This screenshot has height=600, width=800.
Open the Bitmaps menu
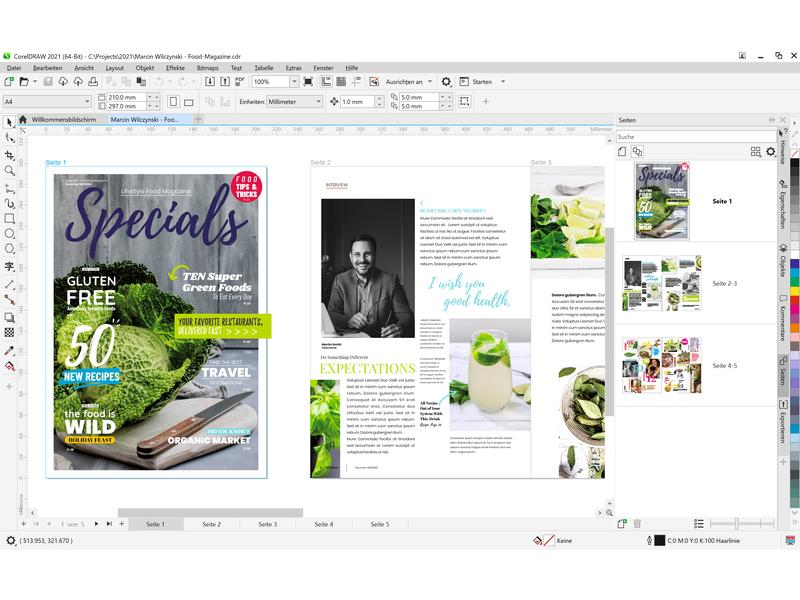207,68
